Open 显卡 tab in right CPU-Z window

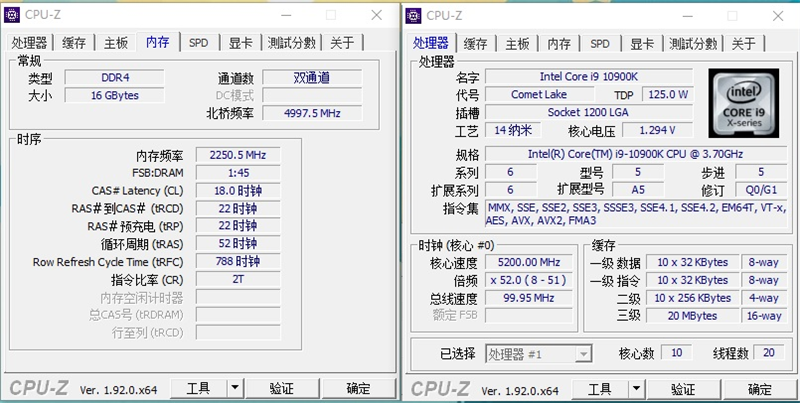[x=642, y=43]
